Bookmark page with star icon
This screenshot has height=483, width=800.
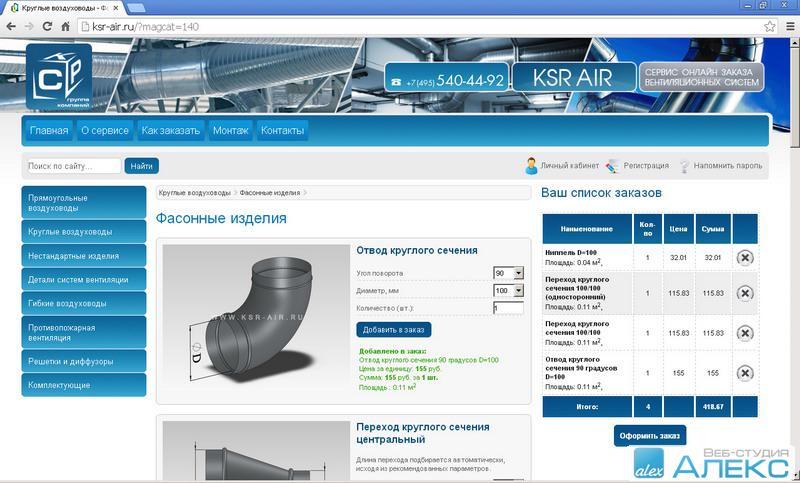[769, 26]
